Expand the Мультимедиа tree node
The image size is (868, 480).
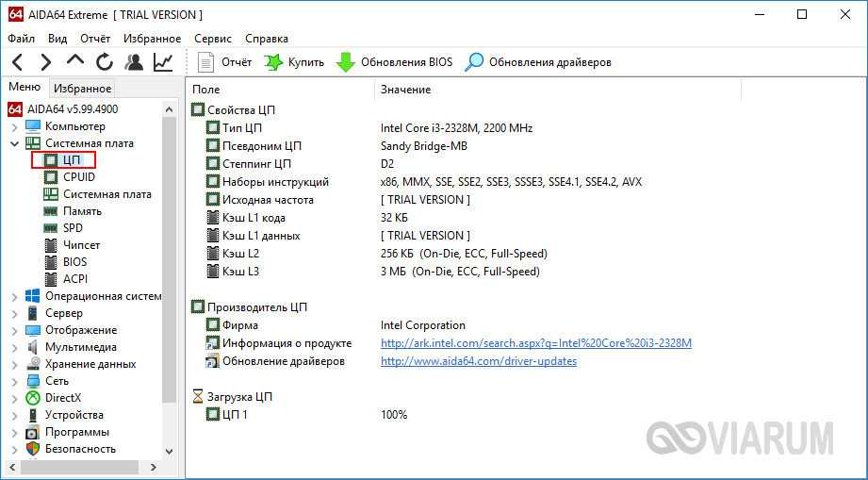(15, 347)
